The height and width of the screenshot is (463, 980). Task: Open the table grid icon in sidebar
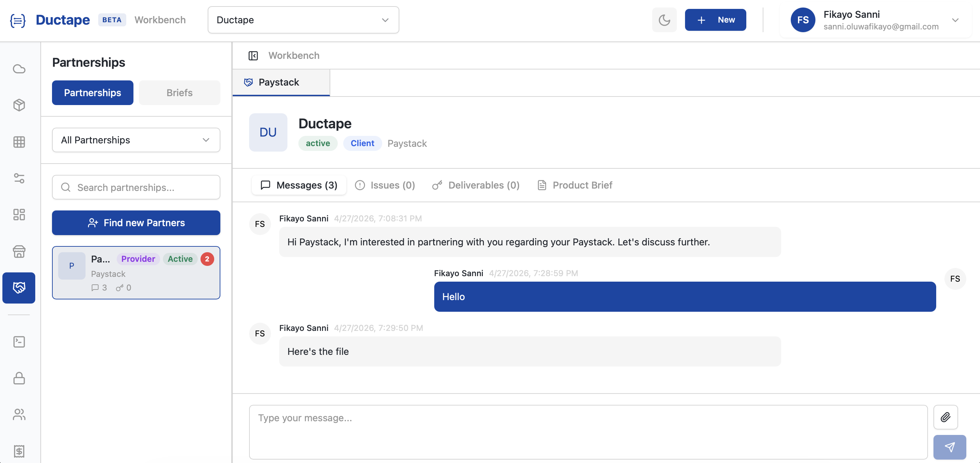(19, 142)
